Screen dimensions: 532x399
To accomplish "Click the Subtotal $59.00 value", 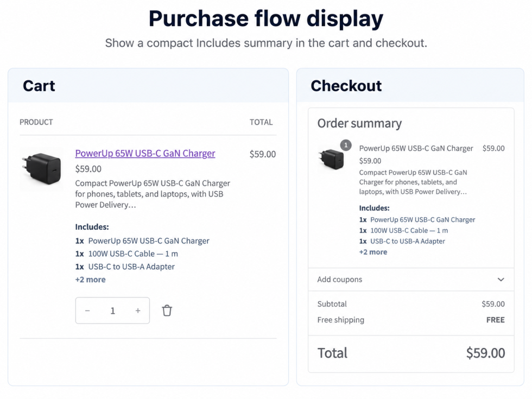I will (x=493, y=304).
